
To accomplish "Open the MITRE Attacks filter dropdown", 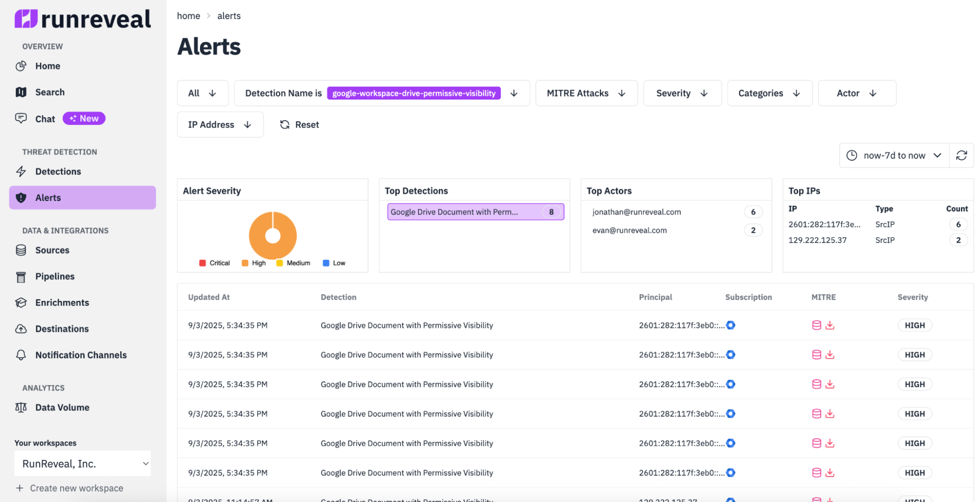I will click(586, 93).
